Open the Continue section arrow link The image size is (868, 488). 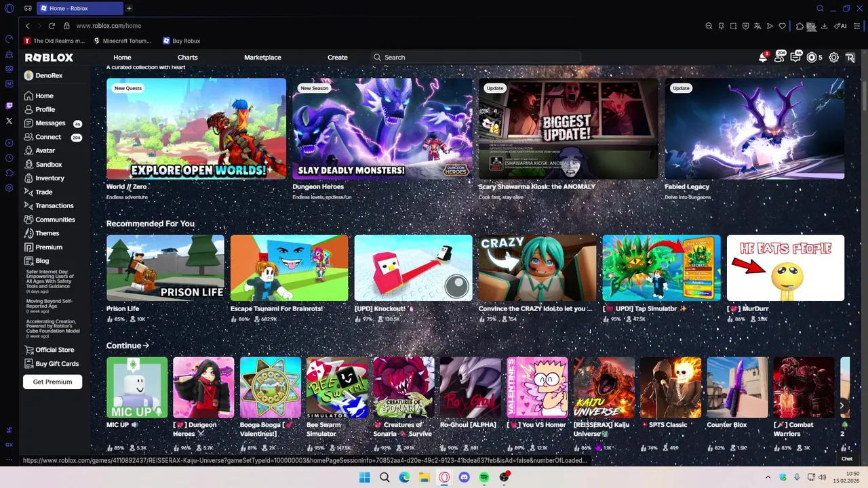pyautogui.click(x=127, y=346)
